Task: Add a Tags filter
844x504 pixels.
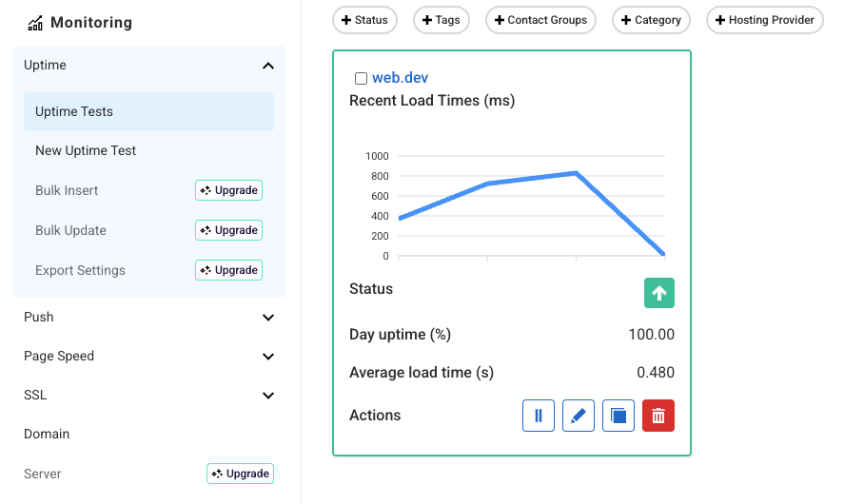Action: (442, 20)
